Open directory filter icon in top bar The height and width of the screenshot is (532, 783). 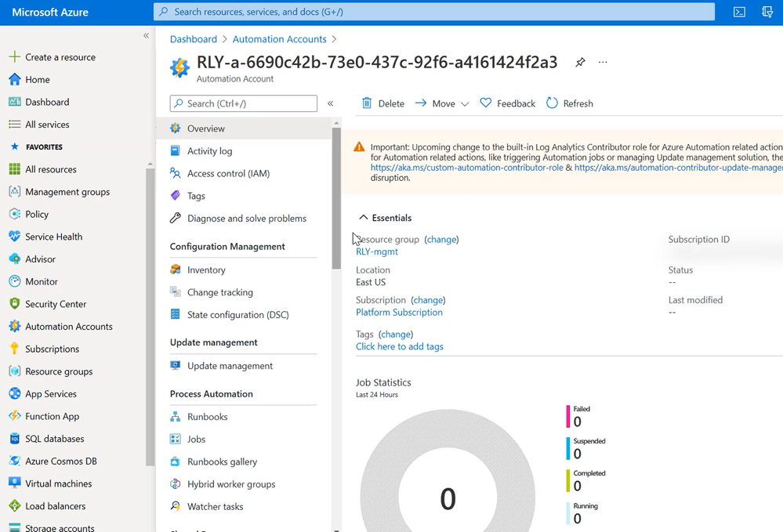point(767,12)
